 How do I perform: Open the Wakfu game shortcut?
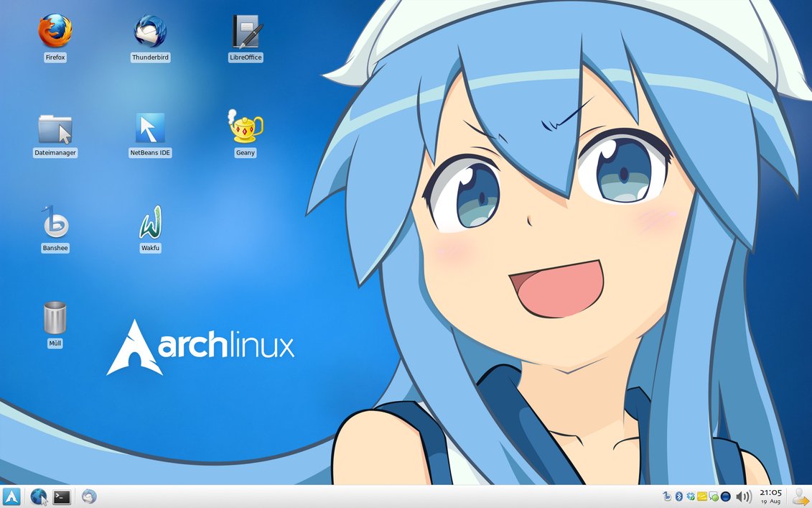[x=150, y=223]
